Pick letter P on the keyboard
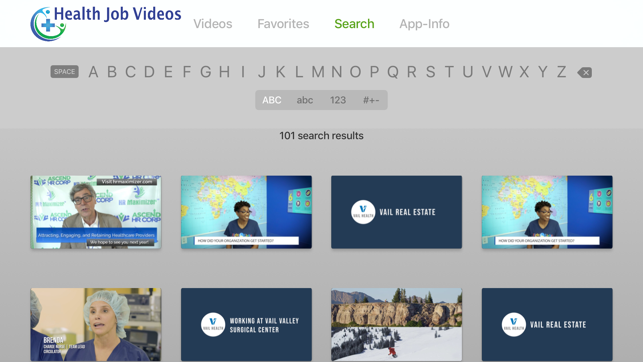Viewport: 643px width, 362px height. click(x=374, y=72)
